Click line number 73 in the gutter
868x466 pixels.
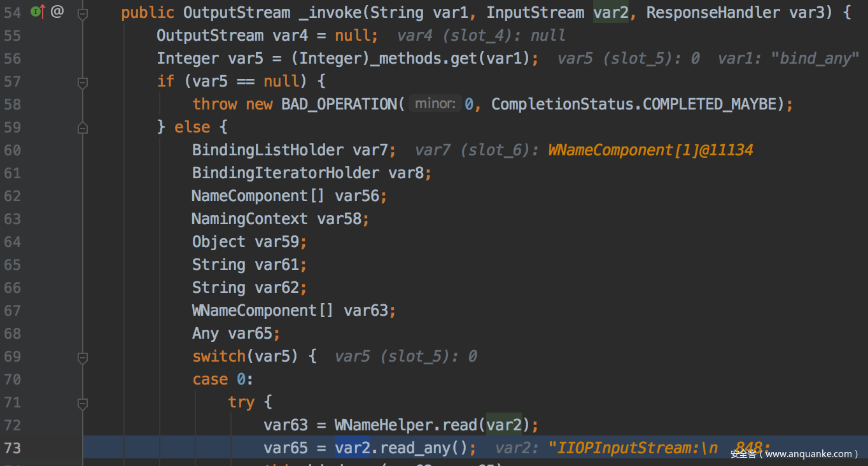click(13, 448)
